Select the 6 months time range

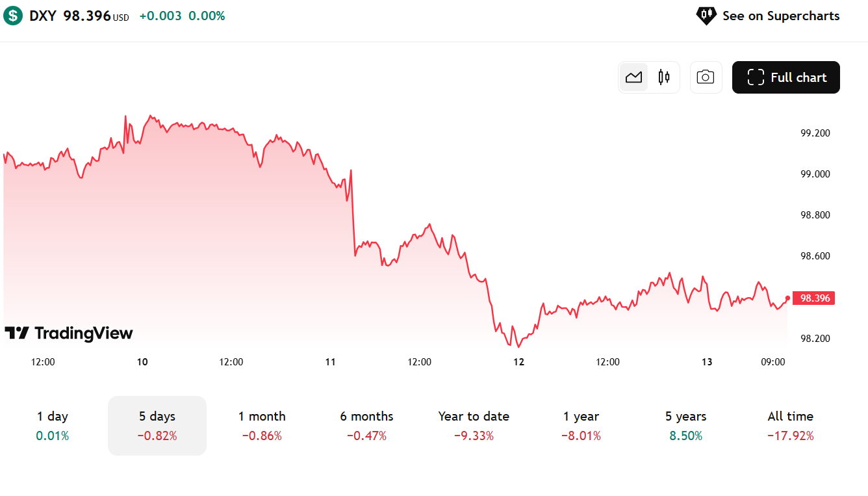click(x=366, y=425)
